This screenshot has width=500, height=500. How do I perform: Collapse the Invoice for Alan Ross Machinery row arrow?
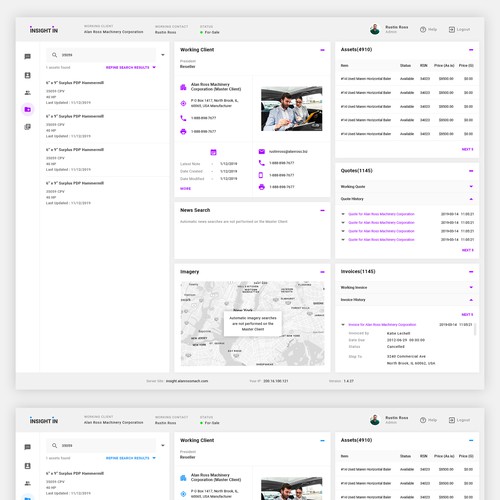(x=343, y=325)
